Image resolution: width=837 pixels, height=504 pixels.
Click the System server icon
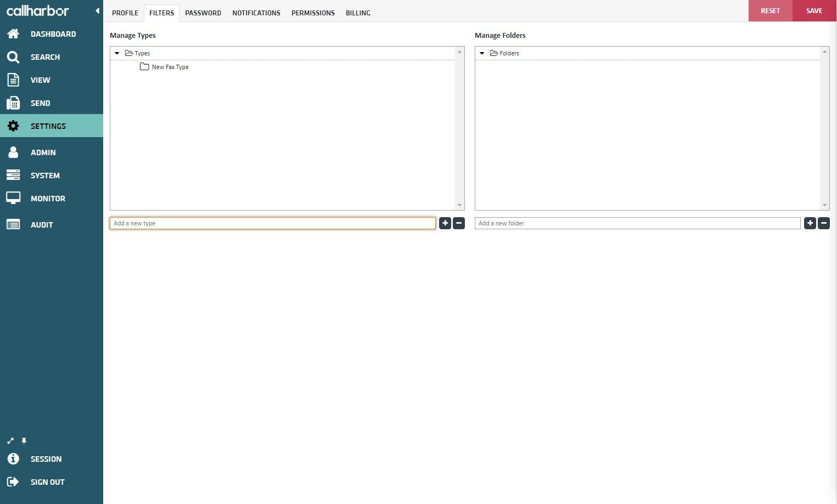click(x=13, y=175)
